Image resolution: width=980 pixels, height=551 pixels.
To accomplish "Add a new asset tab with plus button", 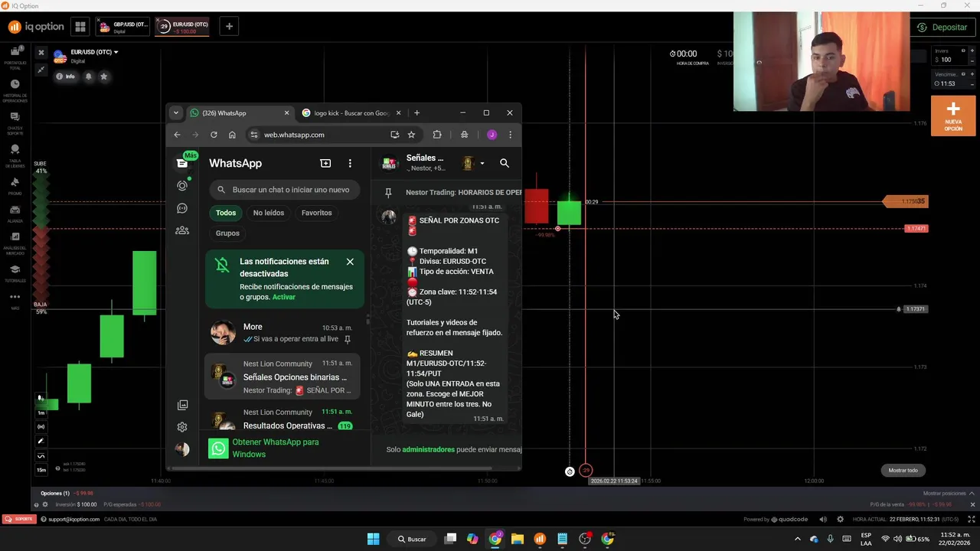I will pyautogui.click(x=228, y=27).
